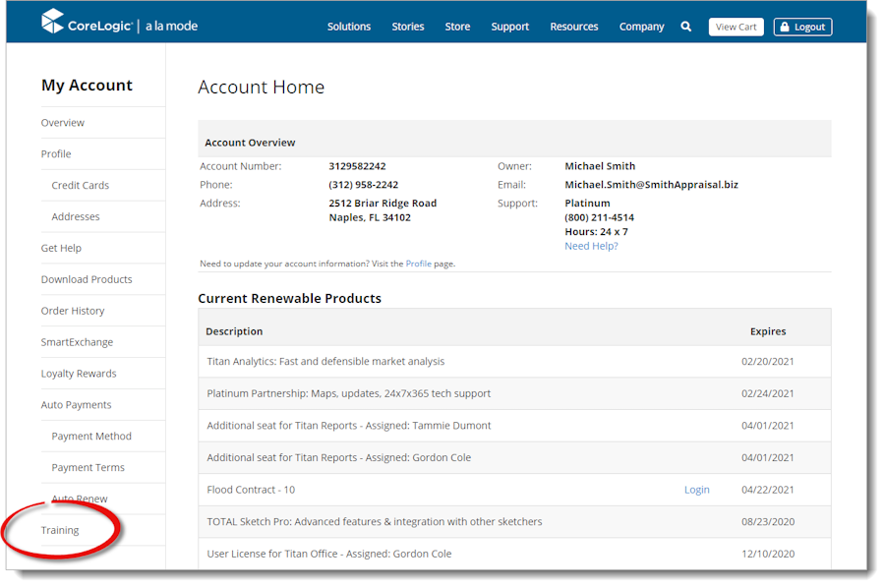Screen dimensions: 885x588
Task: Open Payment Terms in the sidebar
Action: pyautogui.click(x=88, y=467)
